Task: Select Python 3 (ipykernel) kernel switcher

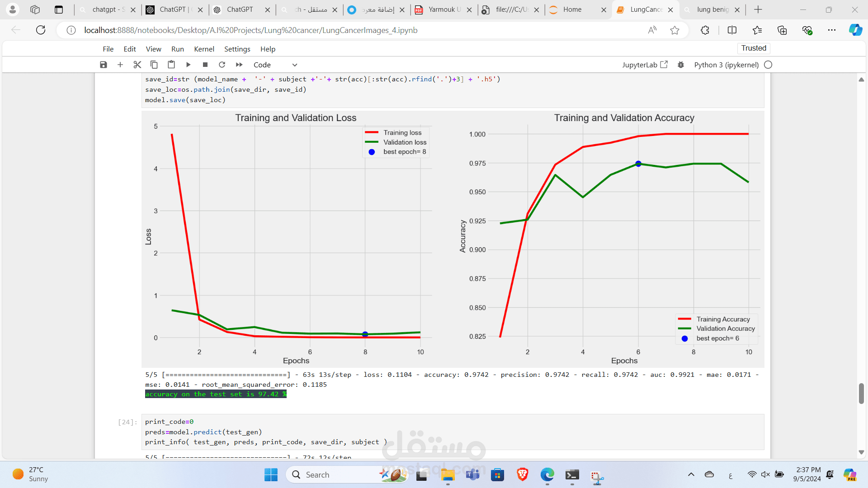Action: (x=726, y=65)
